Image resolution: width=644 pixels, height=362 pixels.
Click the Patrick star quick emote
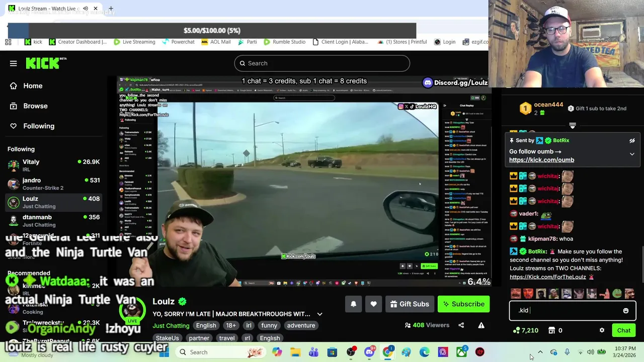604,294
